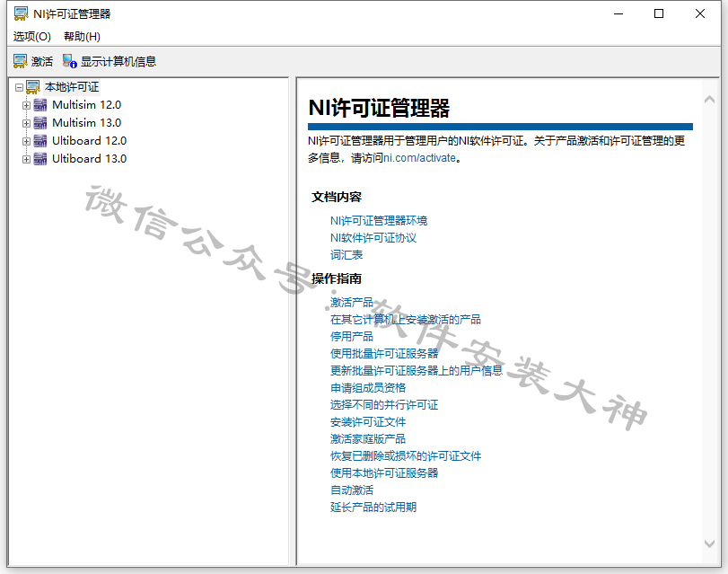Select the Multisim 13.0 tree label
Screen dimensions: 728x574
tap(87, 123)
